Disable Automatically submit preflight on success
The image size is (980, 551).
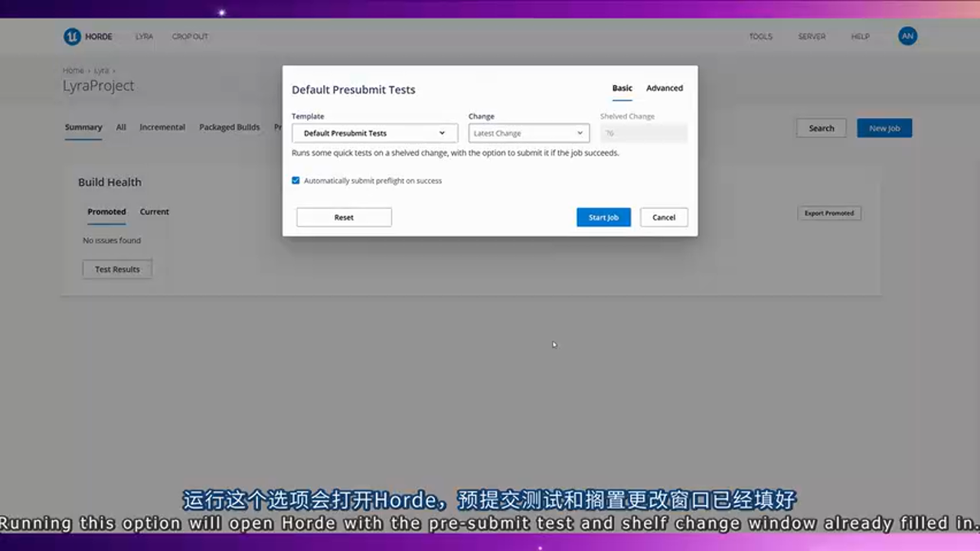click(296, 181)
